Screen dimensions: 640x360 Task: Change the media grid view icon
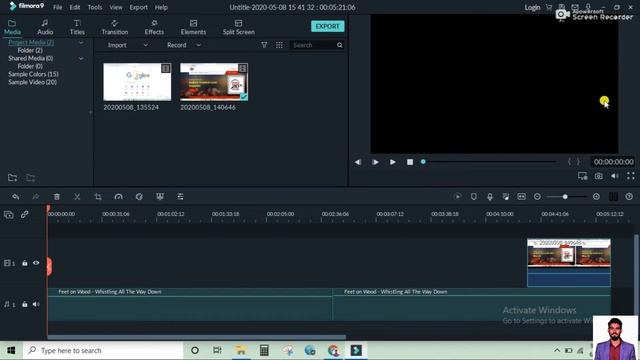click(279, 45)
